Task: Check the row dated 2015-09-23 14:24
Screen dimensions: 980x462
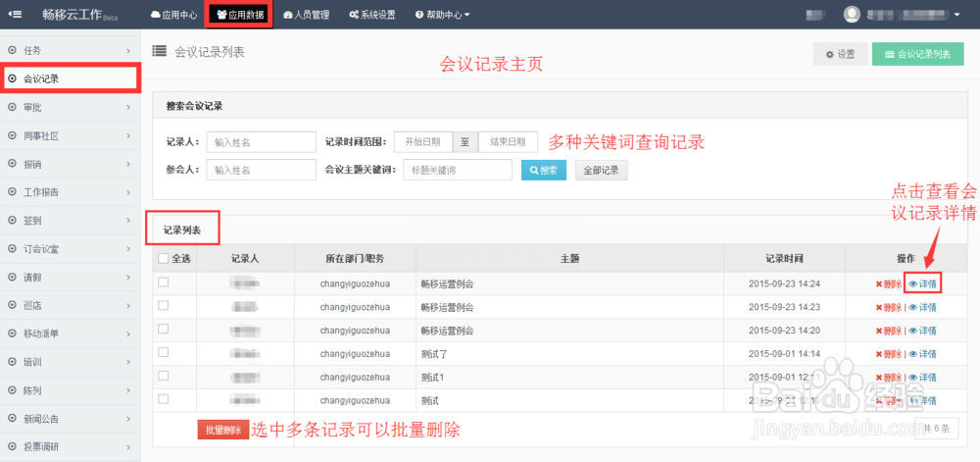Action: 163,282
